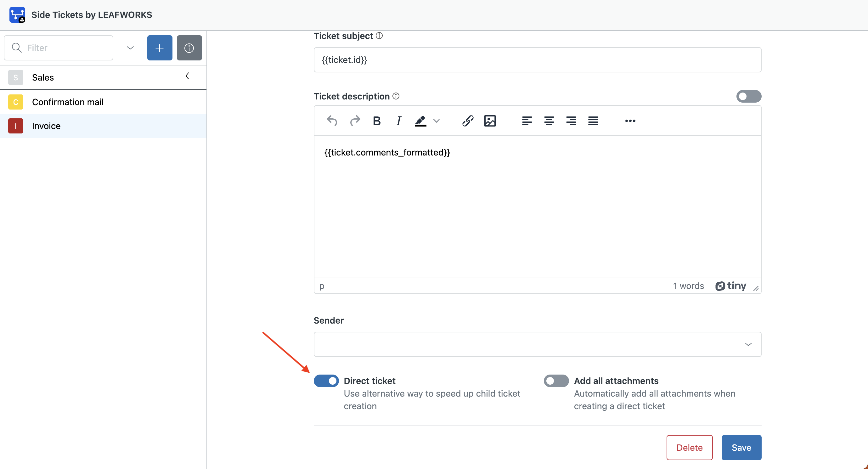Apply the text highlight color swatch
Viewport: 868px width, 469px height.
tap(420, 121)
